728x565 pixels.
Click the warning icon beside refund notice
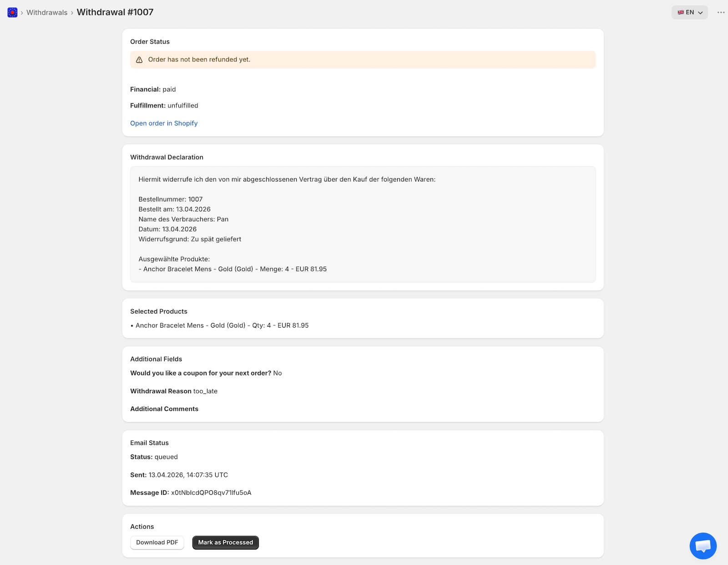pos(139,59)
